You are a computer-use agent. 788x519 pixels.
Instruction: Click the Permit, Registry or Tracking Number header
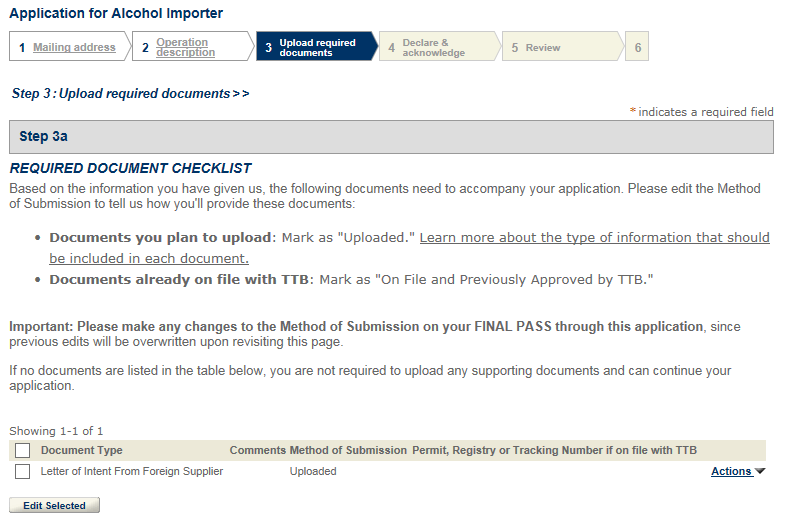click(x=554, y=451)
